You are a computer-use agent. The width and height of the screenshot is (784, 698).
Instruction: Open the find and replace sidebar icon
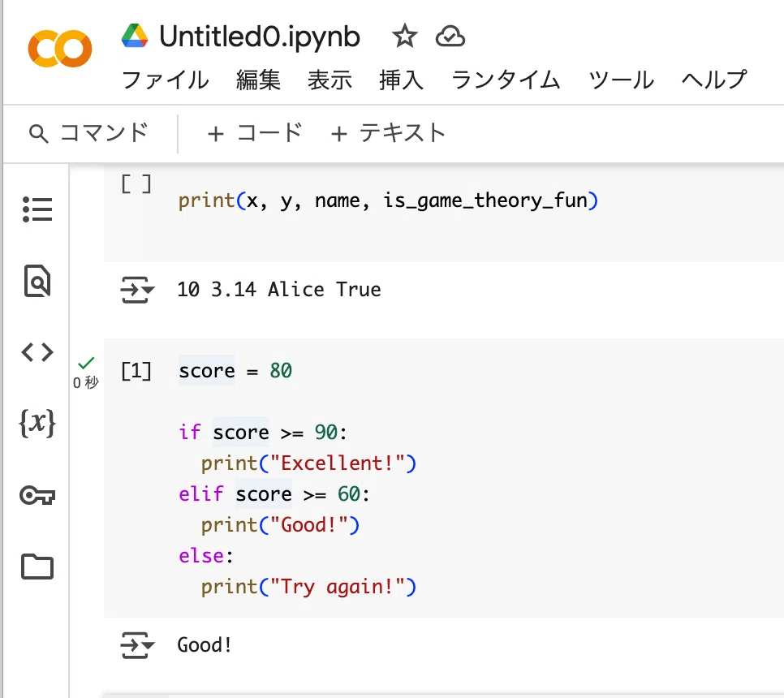(37, 281)
